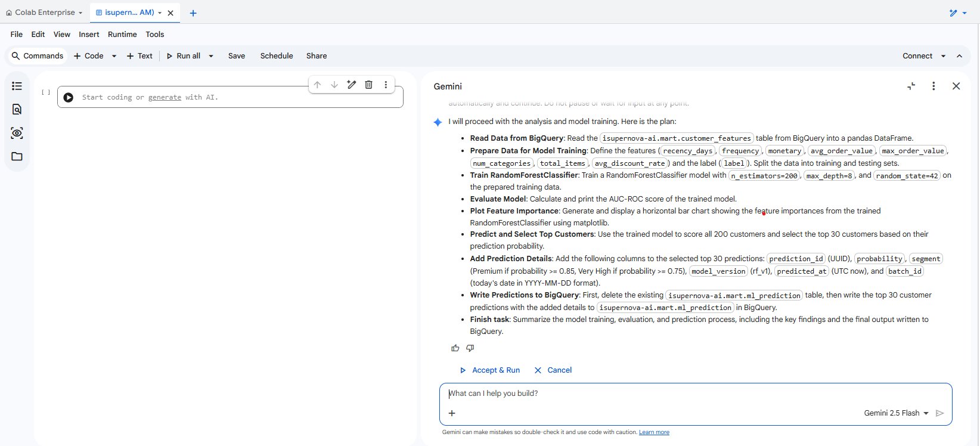Open the Tools menu
Screen dimensions: 980x446
coord(155,35)
